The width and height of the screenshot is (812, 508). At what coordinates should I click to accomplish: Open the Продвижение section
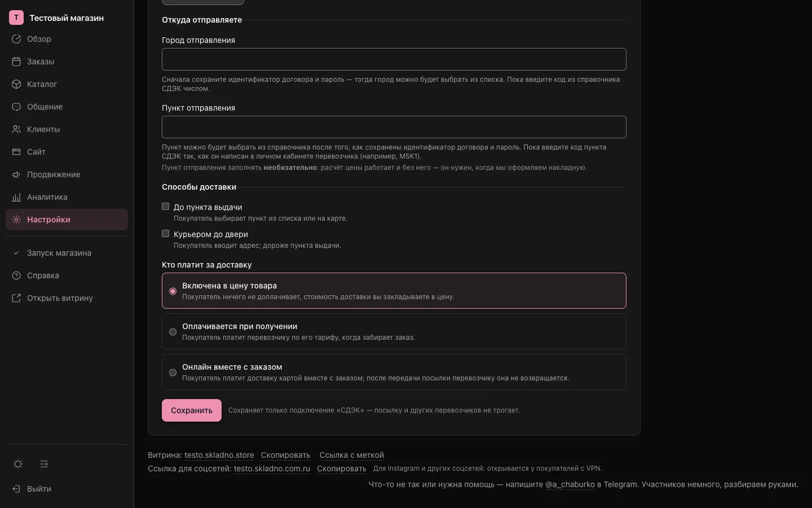tap(67, 174)
